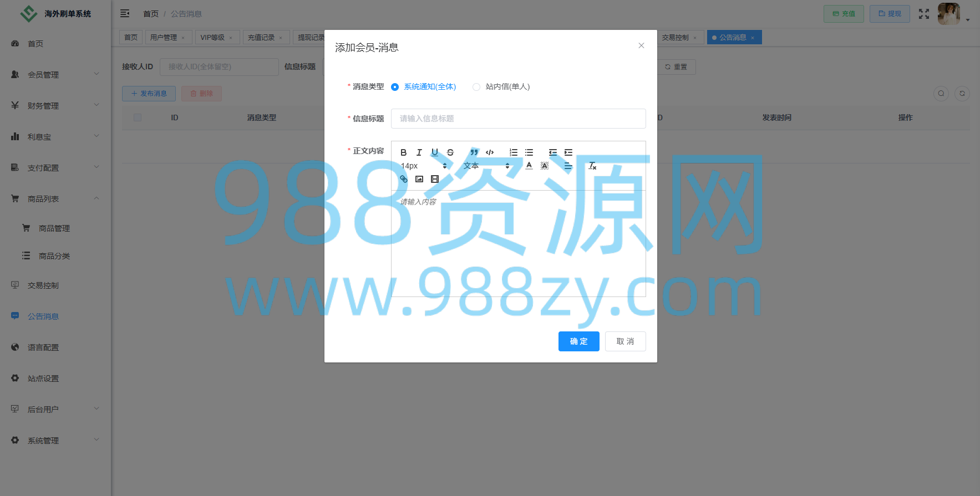Viewport: 980px width, 496px height.
Task: Expand the 会员管理 sidebar menu
Action: (55, 74)
